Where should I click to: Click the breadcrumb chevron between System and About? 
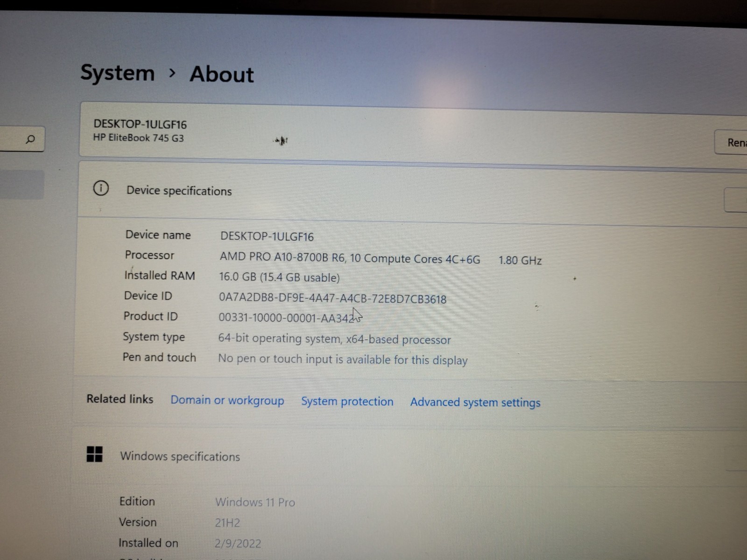point(172,73)
